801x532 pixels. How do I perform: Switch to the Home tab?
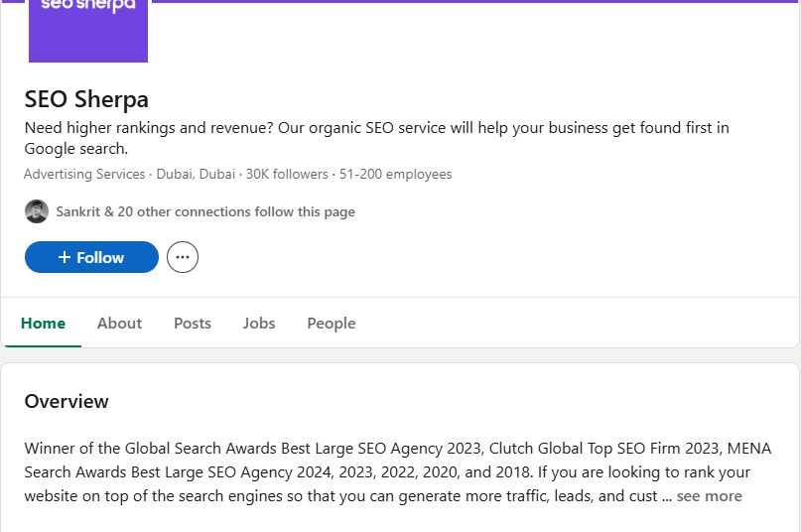[43, 324]
